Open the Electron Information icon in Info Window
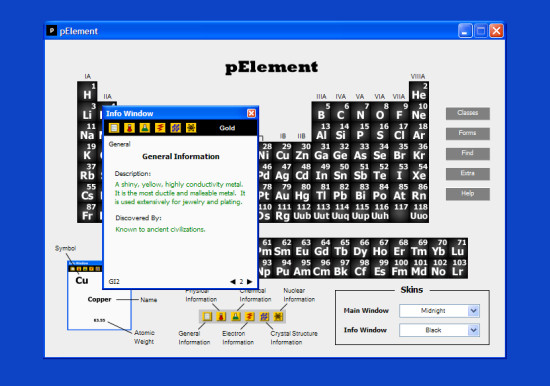Screen dimensions: 550x386 pyautogui.click(x=160, y=128)
